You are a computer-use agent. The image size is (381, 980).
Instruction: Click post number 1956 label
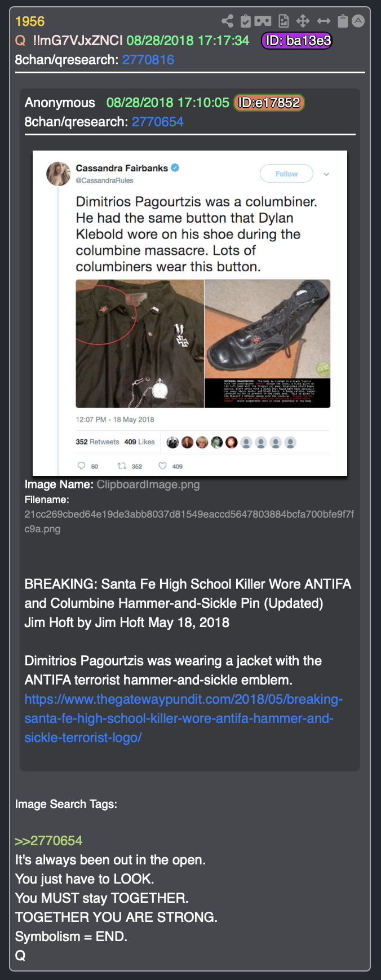30,21
